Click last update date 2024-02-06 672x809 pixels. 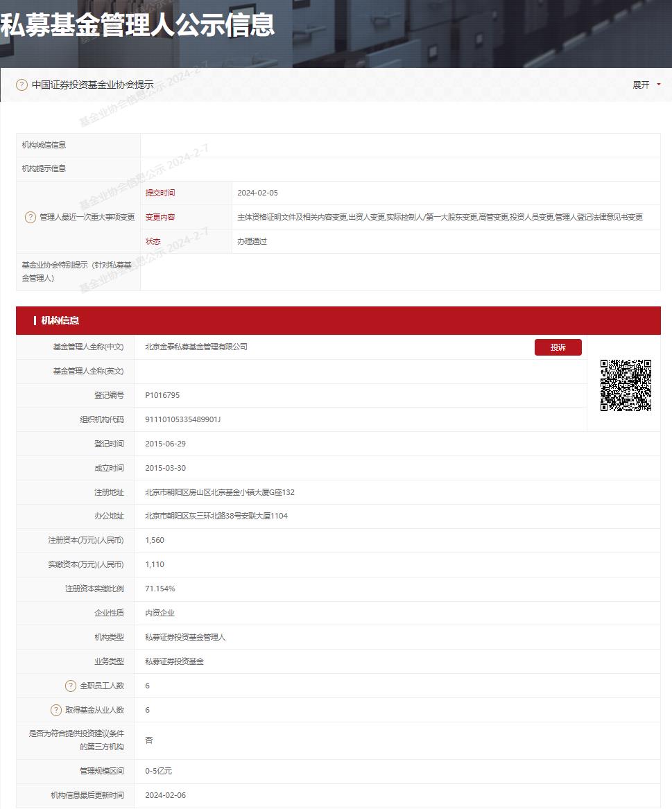[165, 795]
